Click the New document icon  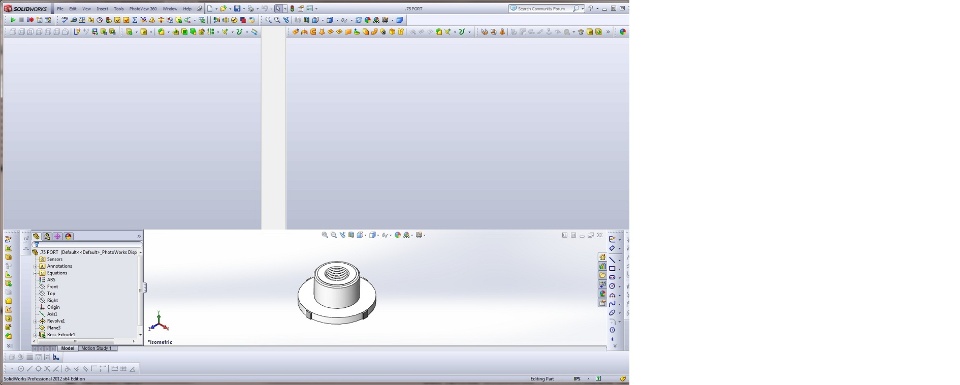pyautogui.click(x=210, y=9)
